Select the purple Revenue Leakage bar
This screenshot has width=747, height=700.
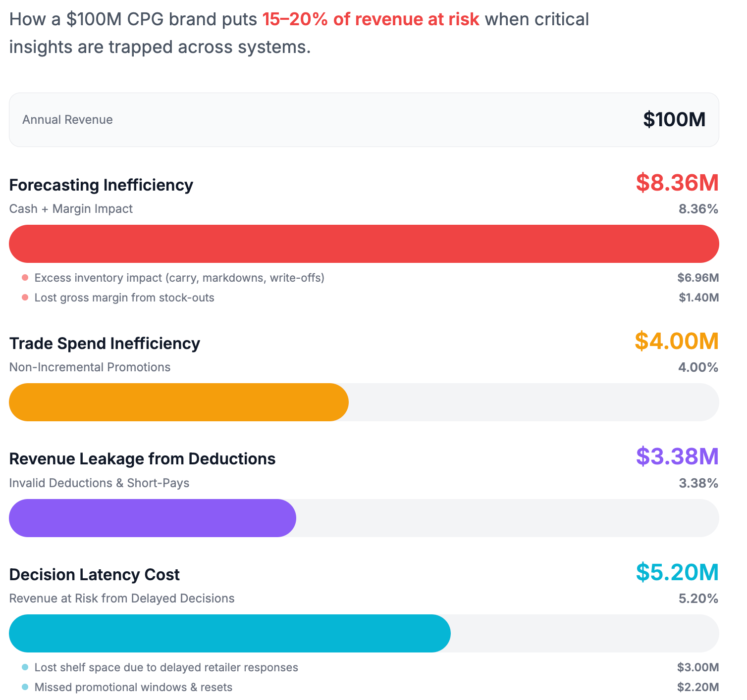(152, 518)
